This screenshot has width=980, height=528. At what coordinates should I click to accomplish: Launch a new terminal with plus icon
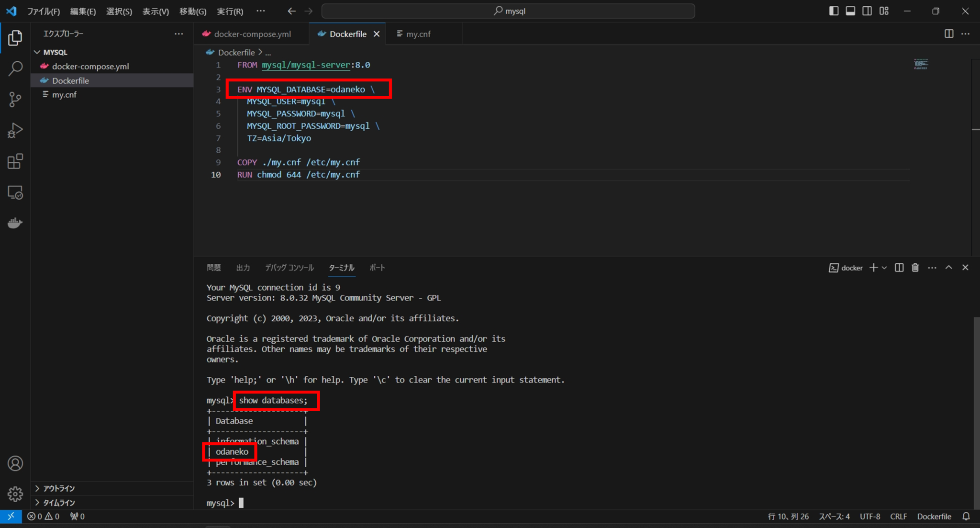874,268
